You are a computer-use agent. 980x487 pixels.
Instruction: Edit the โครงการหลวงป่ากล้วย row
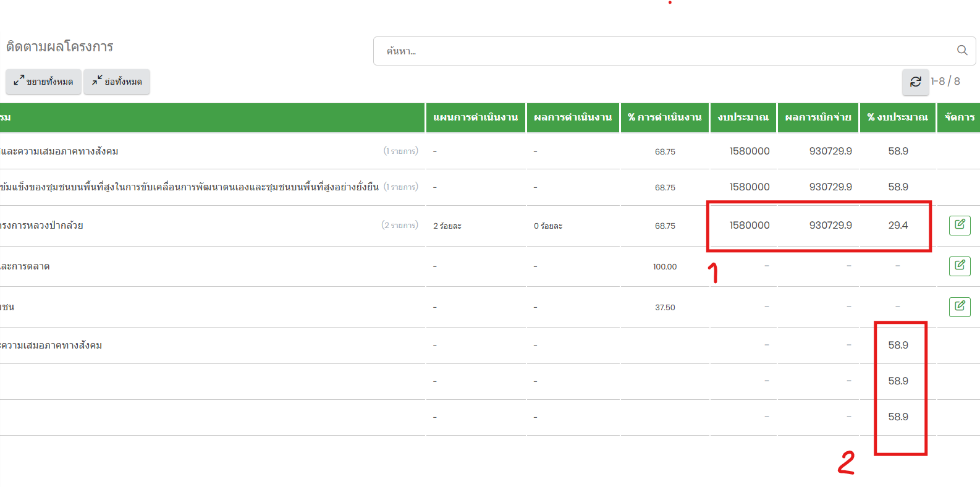pos(959,225)
